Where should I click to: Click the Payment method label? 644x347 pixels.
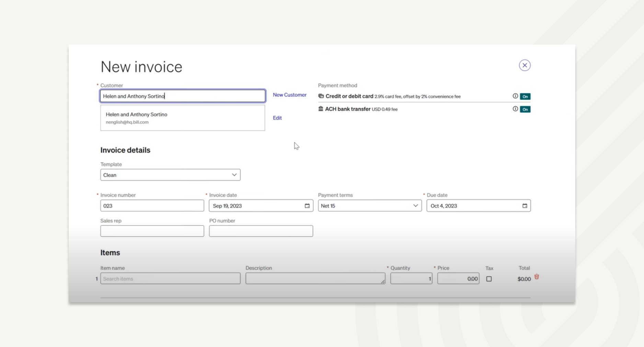point(337,86)
